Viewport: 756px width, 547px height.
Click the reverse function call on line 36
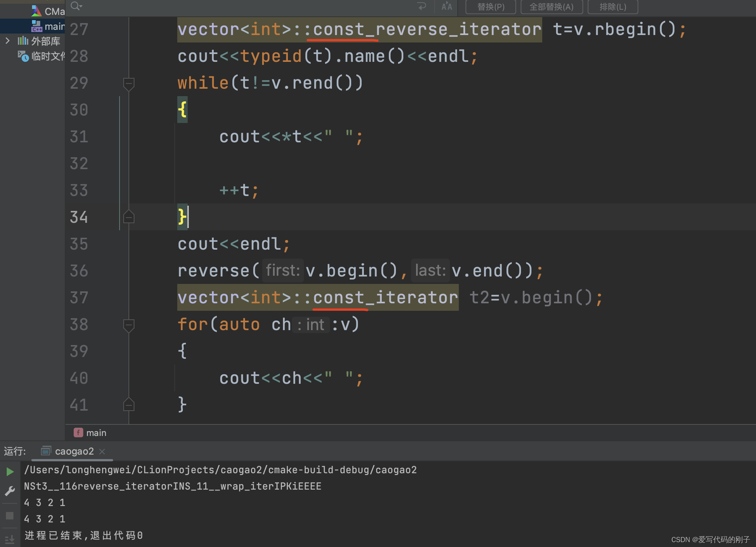pyautogui.click(x=213, y=271)
